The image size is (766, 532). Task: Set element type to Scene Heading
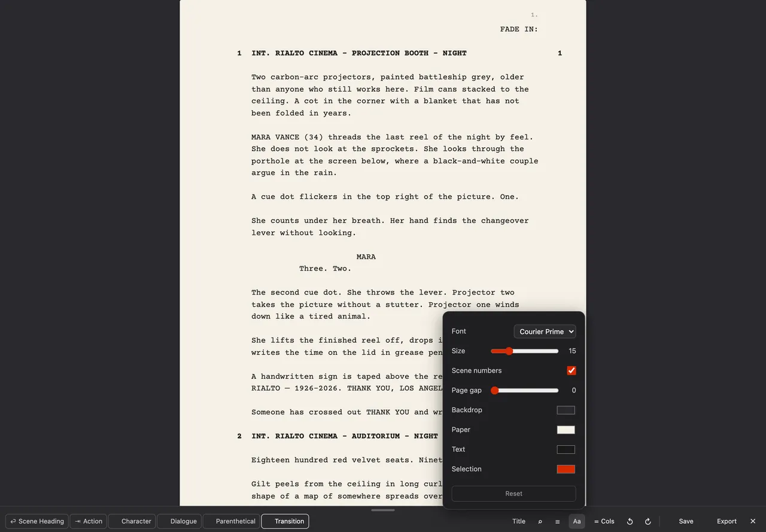[x=37, y=521]
